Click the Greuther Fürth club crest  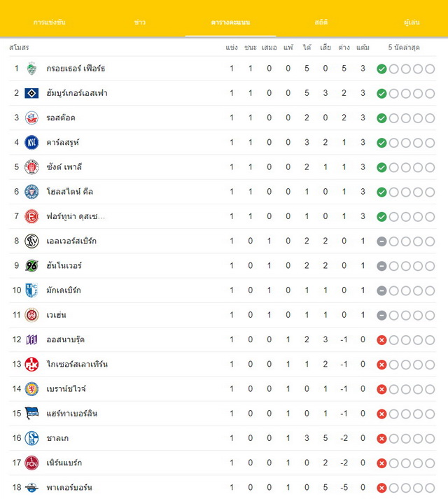(31, 69)
